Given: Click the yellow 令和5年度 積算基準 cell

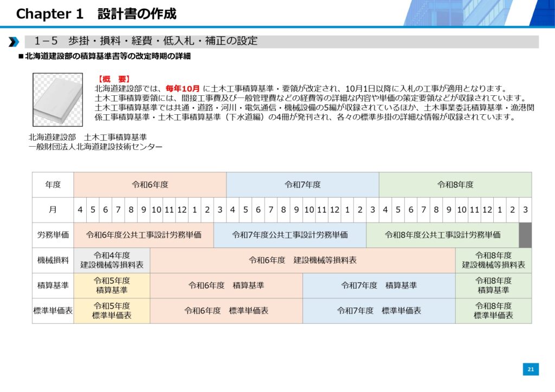Looking at the screenshot, I should [112, 285].
